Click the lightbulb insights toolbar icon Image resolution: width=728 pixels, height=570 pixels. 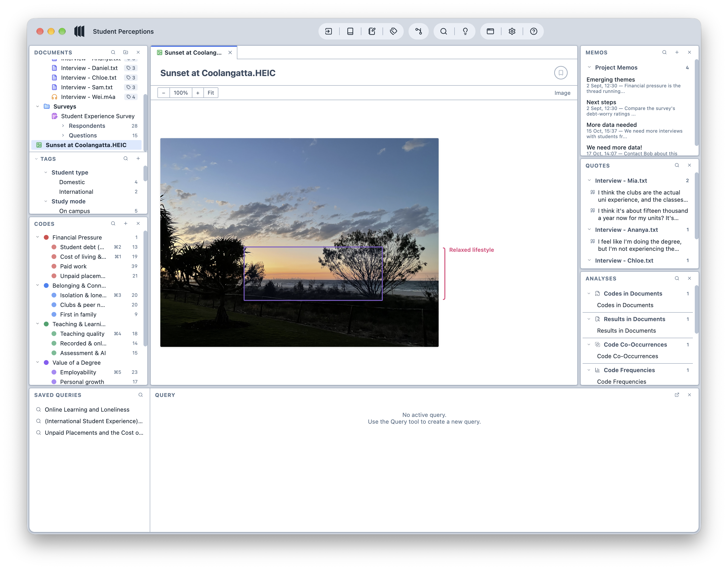click(x=465, y=31)
